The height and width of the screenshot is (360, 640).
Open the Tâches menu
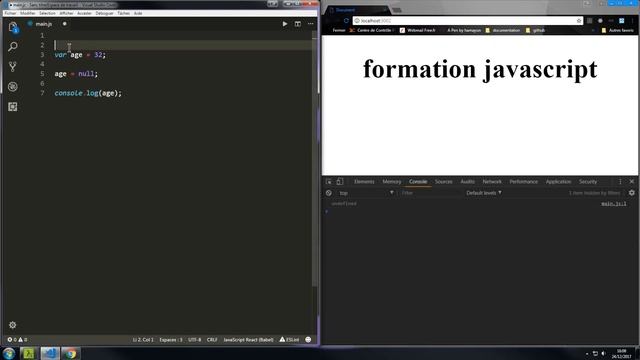click(123, 13)
